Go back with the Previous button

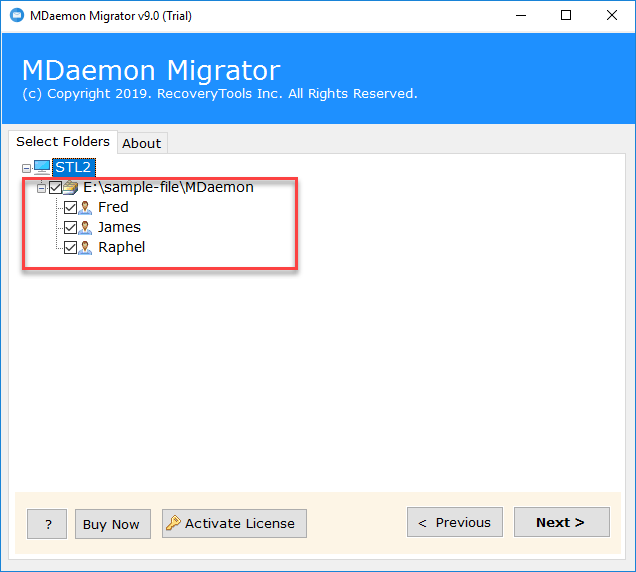pyautogui.click(x=455, y=522)
